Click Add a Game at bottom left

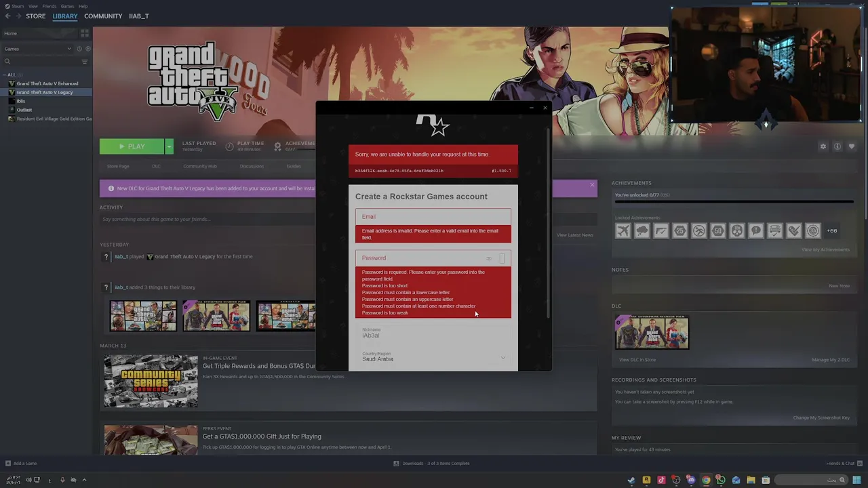21,464
